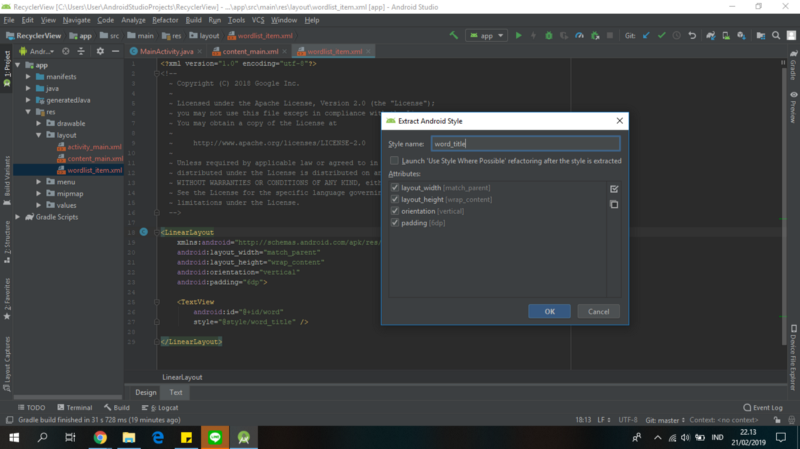Open the LINE app on taskbar

[x=215, y=437]
